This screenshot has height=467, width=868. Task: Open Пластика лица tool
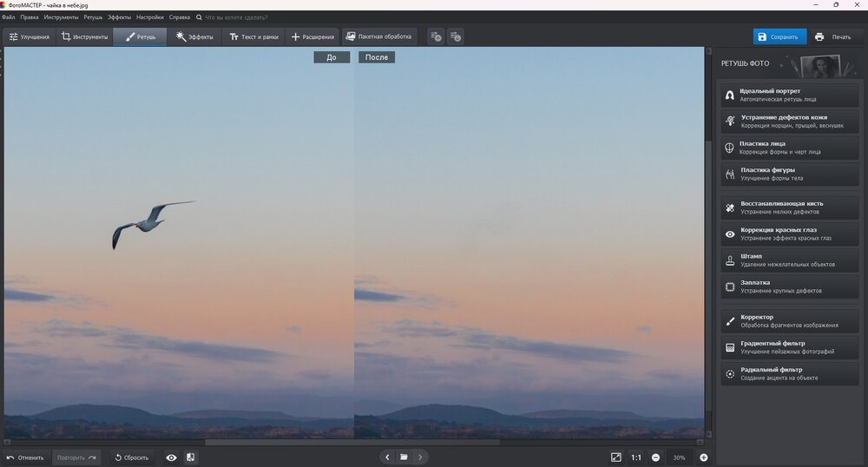[x=789, y=148]
